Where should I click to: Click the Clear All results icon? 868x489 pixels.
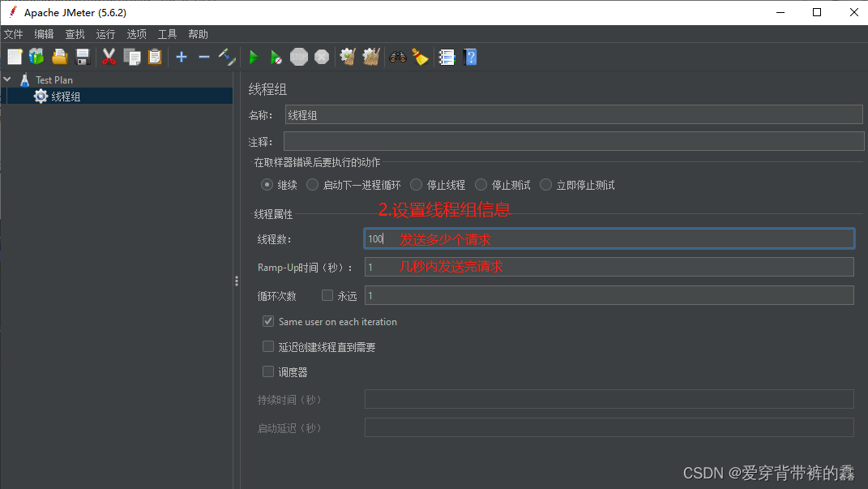pos(371,57)
